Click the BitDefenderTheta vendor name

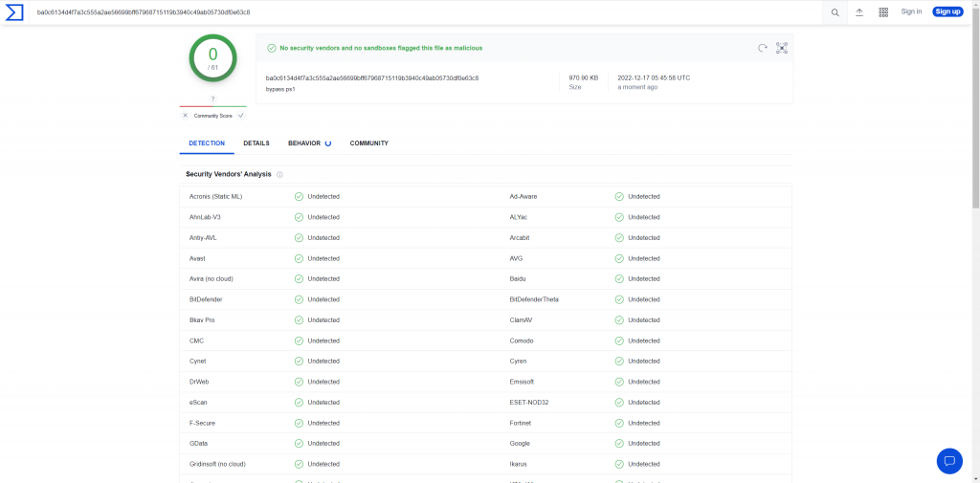[x=534, y=299]
